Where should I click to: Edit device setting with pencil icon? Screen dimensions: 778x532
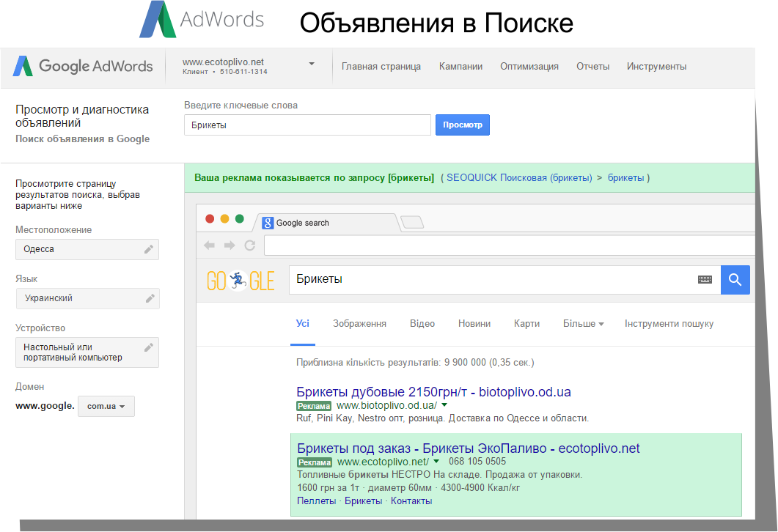148,347
